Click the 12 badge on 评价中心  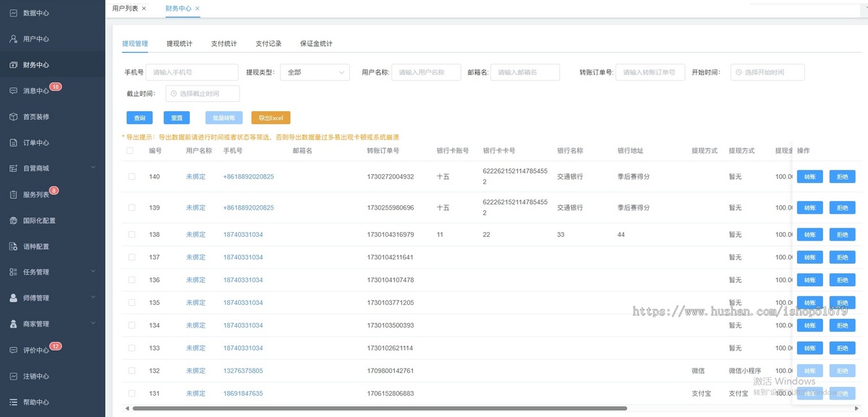pyautogui.click(x=56, y=346)
